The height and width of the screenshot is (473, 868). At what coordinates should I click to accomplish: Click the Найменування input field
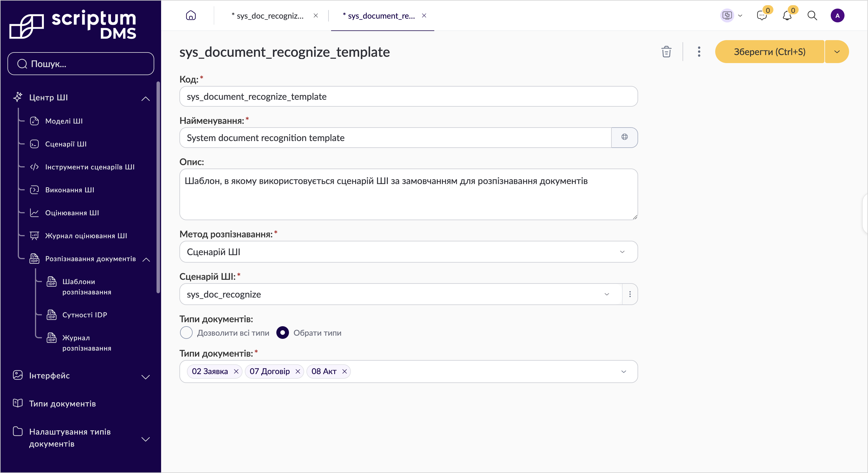pyautogui.click(x=395, y=137)
